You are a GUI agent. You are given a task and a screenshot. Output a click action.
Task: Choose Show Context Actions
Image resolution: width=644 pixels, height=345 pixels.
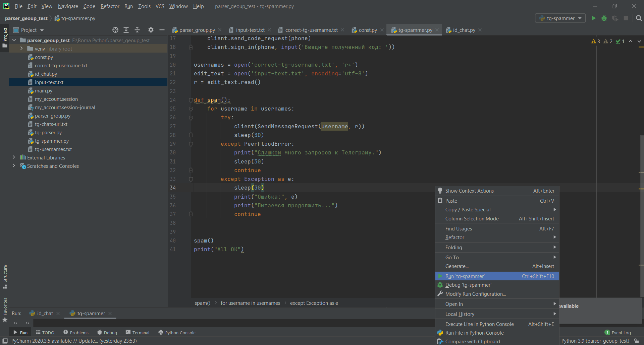pos(497,191)
